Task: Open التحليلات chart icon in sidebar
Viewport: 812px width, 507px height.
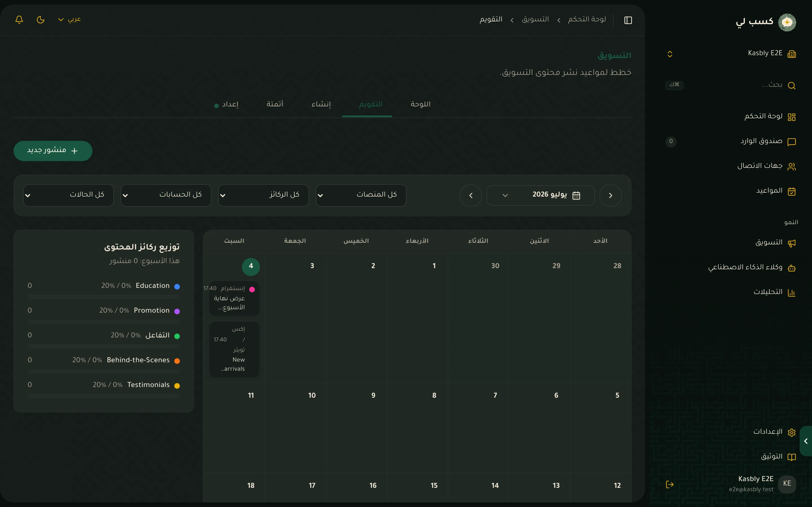Action: pos(791,293)
